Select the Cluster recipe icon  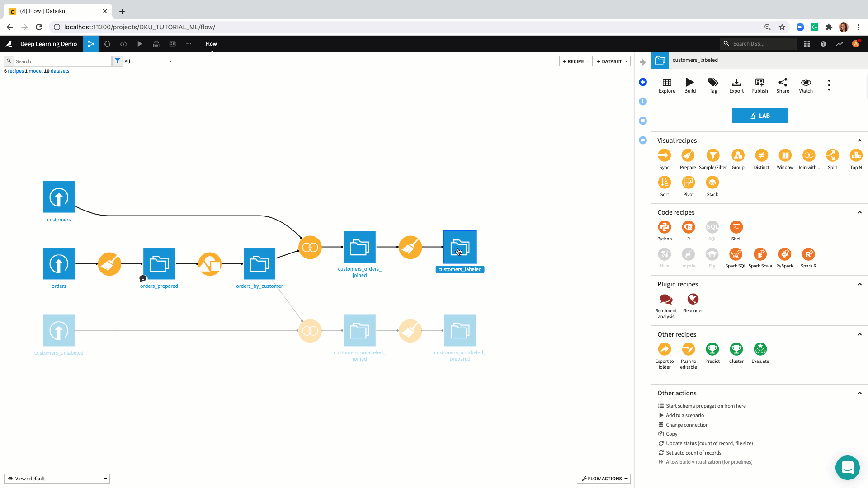click(x=736, y=349)
